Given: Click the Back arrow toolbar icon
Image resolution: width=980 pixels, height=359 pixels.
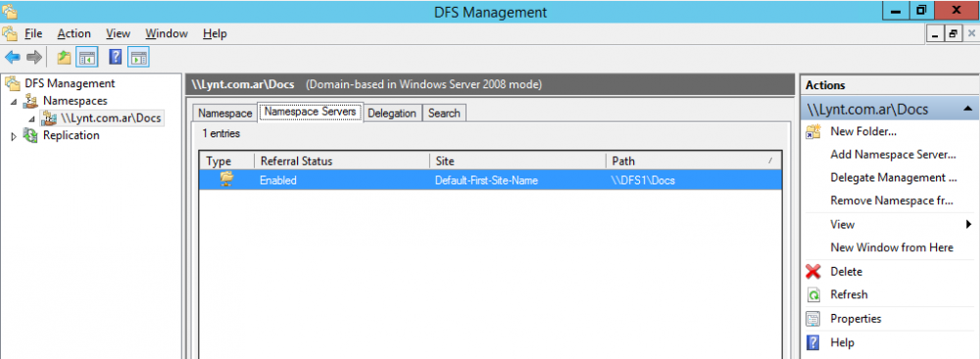Looking at the screenshot, I should (x=12, y=58).
